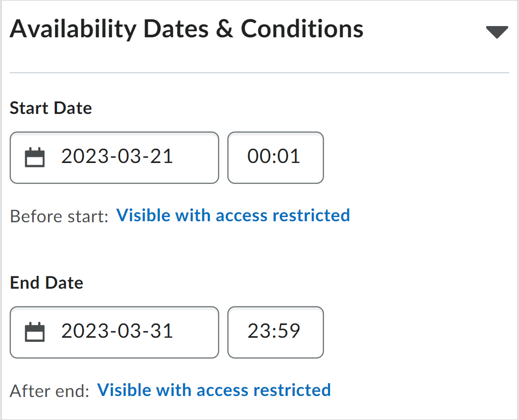The image size is (519, 420).
Task: Open the start time box showing 00:01
Action: 275,157
